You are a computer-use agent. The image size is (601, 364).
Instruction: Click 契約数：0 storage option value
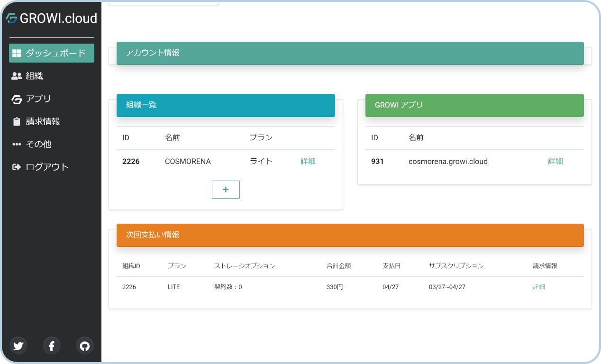[228, 287]
